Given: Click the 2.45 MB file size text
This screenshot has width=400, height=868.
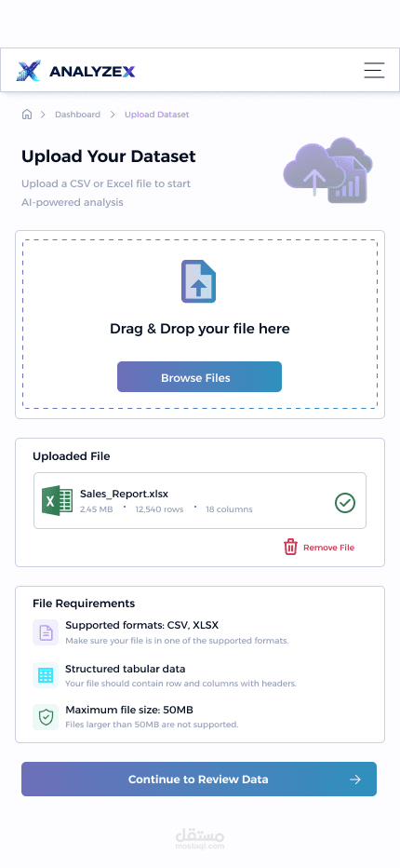Looking at the screenshot, I should click(96, 509).
